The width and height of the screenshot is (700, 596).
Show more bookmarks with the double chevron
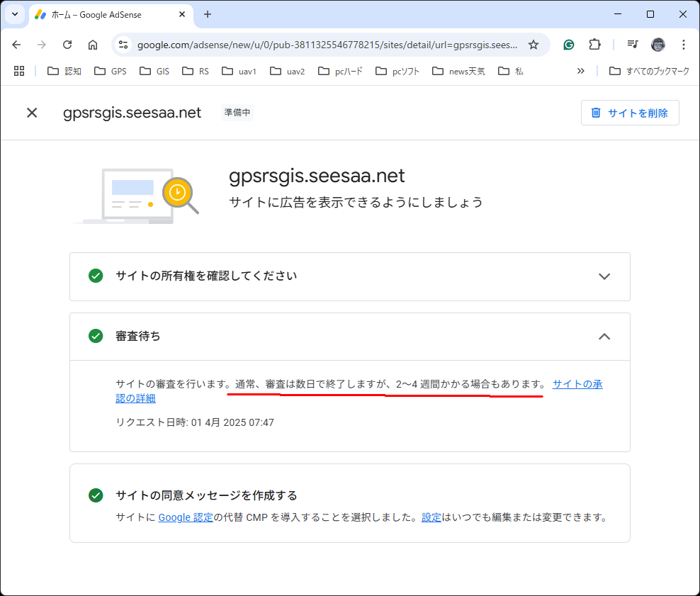point(581,71)
